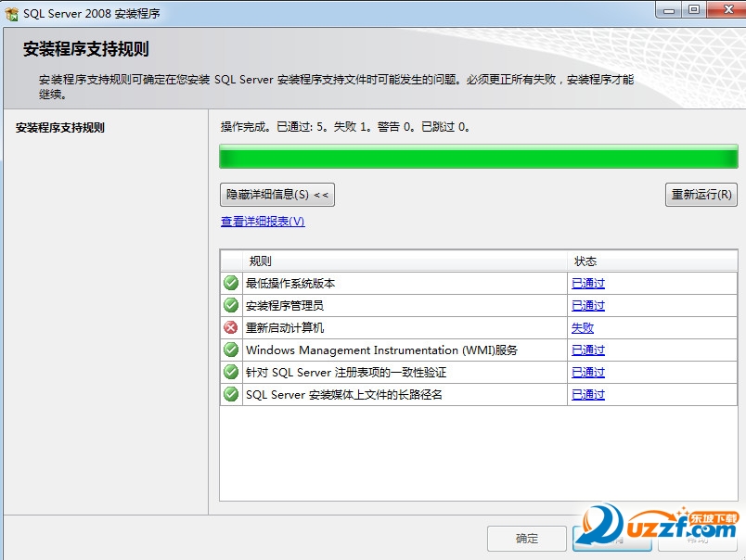The height and width of the screenshot is (560, 746).
Task: Click the passed icon for WMI服务 row
Action: coord(231,350)
